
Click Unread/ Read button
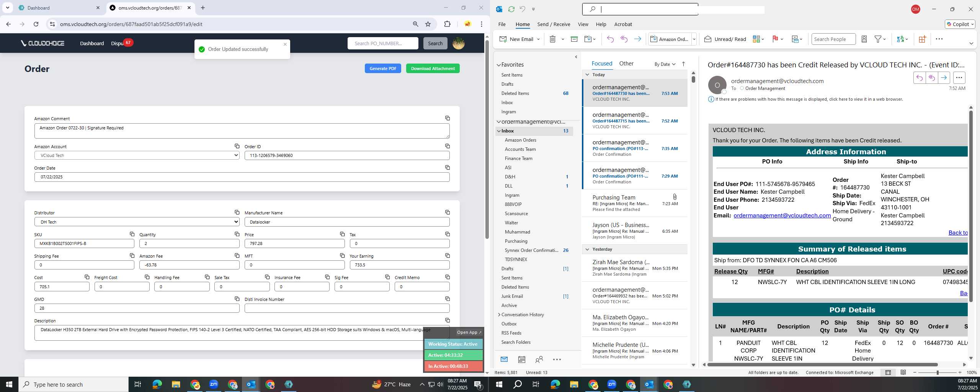[x=725, y=39]
